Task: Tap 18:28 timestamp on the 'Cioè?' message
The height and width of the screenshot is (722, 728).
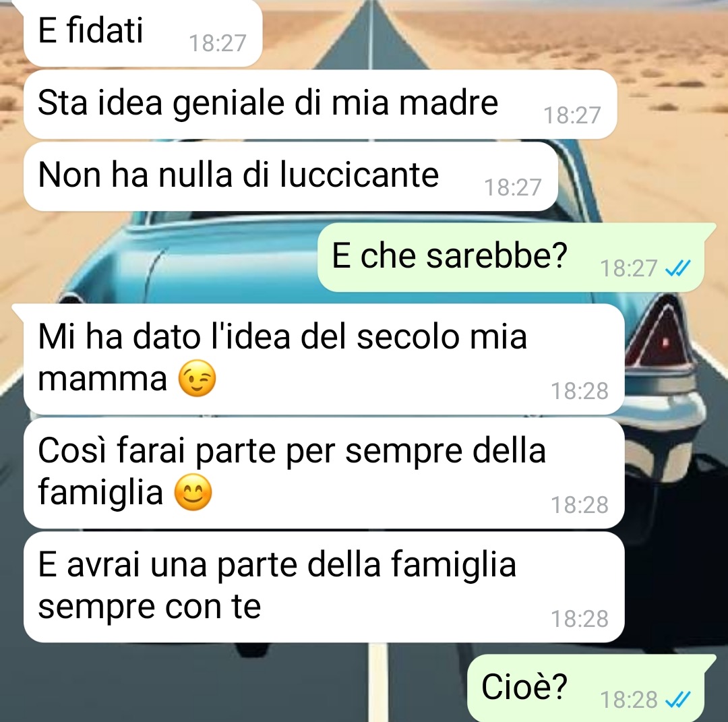Action: click(x=629, y=700)
